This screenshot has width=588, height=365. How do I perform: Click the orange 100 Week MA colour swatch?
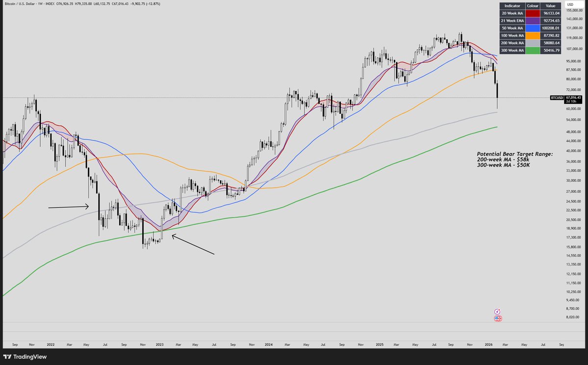click(x=533, y=36)
